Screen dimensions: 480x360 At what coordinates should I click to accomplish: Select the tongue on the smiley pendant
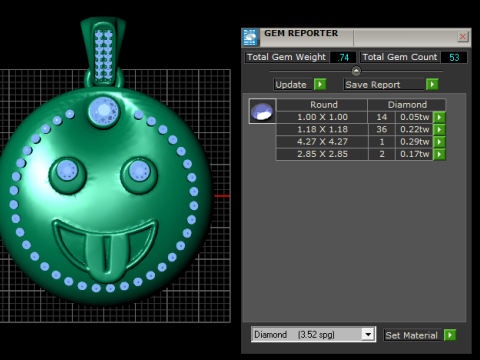click(106, 257)
